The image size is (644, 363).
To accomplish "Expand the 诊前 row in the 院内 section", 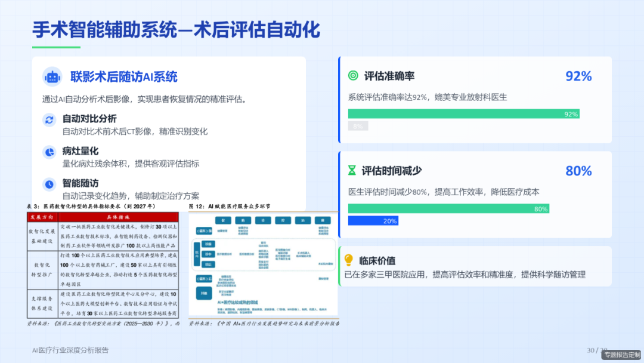I will tap(208, 244).
